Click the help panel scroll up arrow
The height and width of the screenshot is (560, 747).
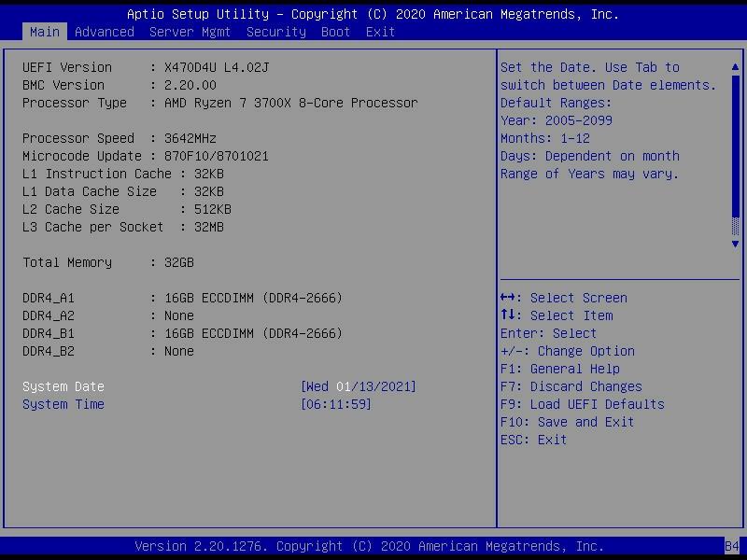(735, 67)
